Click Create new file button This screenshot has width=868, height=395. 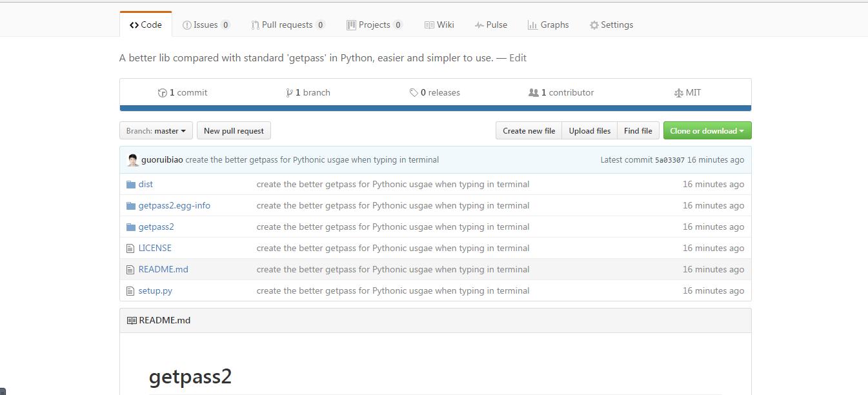point(529,130)
